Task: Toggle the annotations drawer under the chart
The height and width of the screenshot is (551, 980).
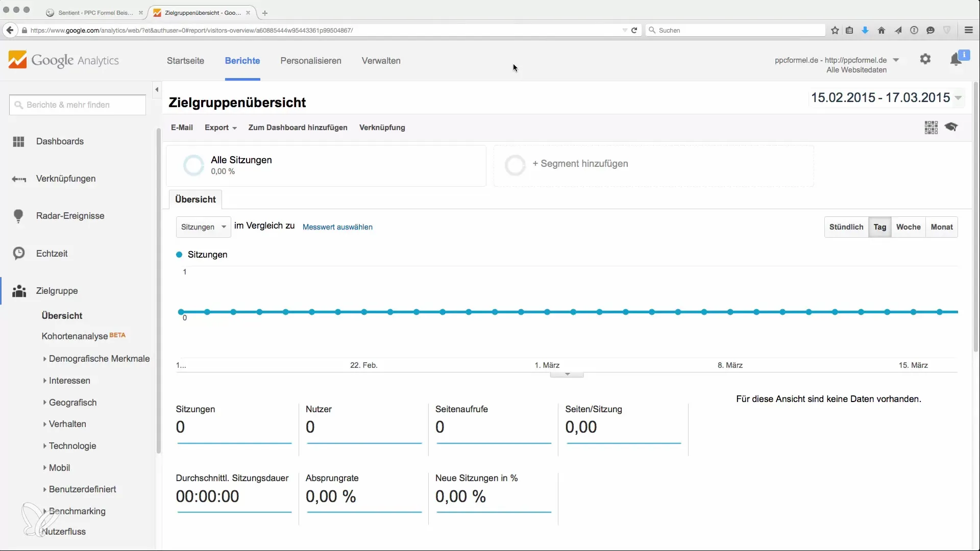Action: point(567,374)
